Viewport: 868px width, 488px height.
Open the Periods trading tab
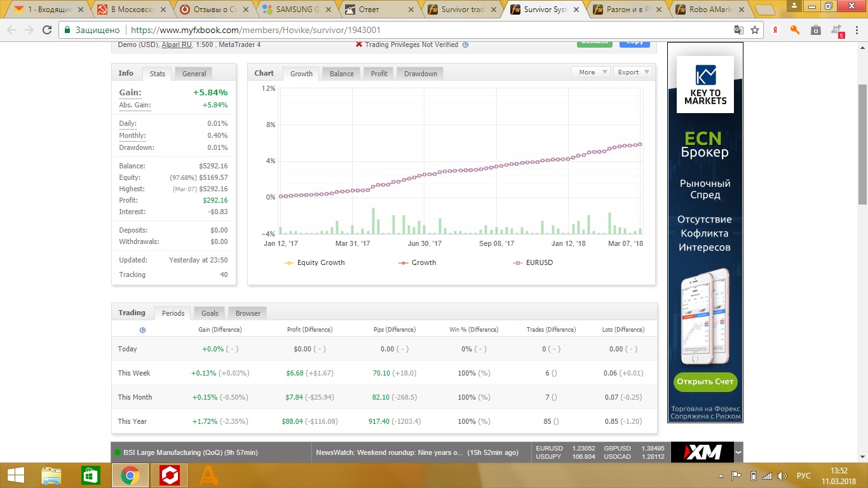[173, 313]
